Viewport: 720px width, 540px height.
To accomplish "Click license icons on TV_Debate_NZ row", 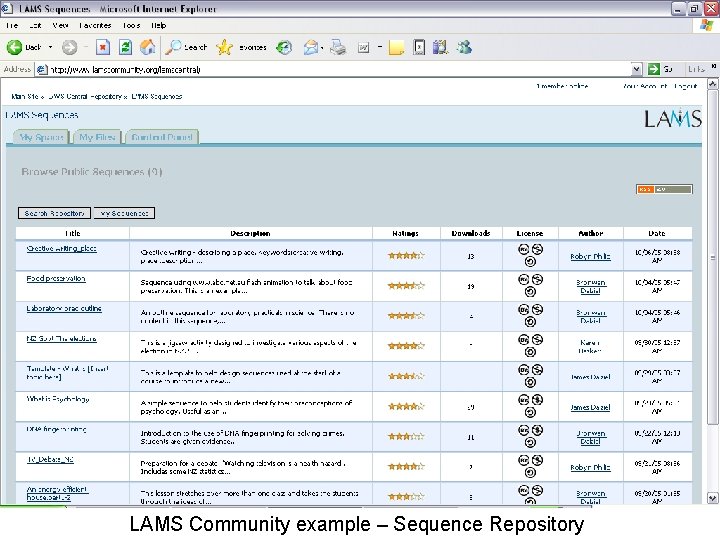I will [x=530, y=466].
